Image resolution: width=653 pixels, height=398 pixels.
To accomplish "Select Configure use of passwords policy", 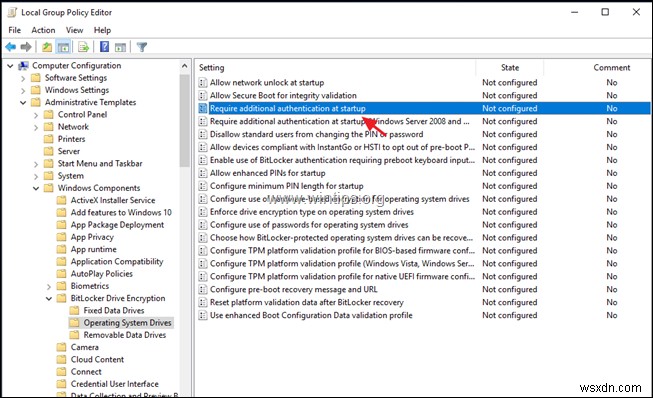I will click(309, 224).
